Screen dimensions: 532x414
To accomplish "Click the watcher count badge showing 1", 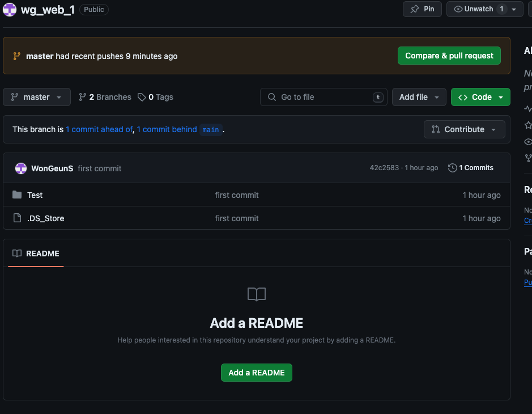I will (501, 9).
